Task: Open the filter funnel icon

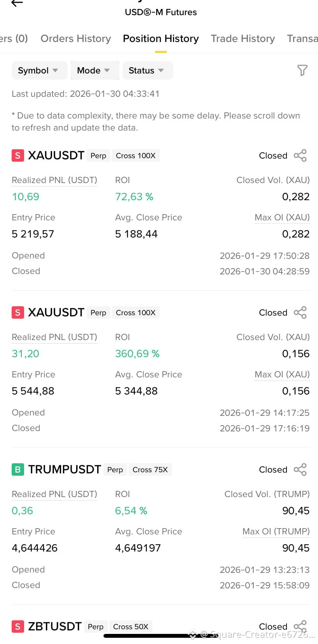Action: click(302, 70)
